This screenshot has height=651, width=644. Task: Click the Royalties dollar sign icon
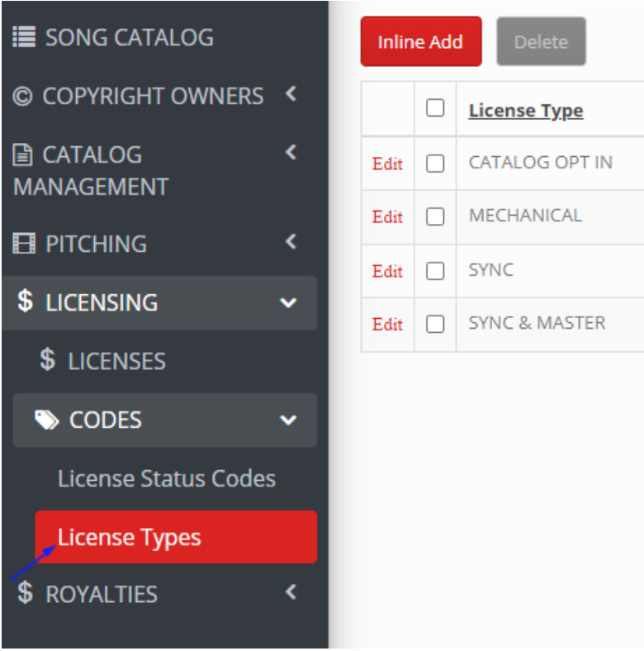[25, 593]
